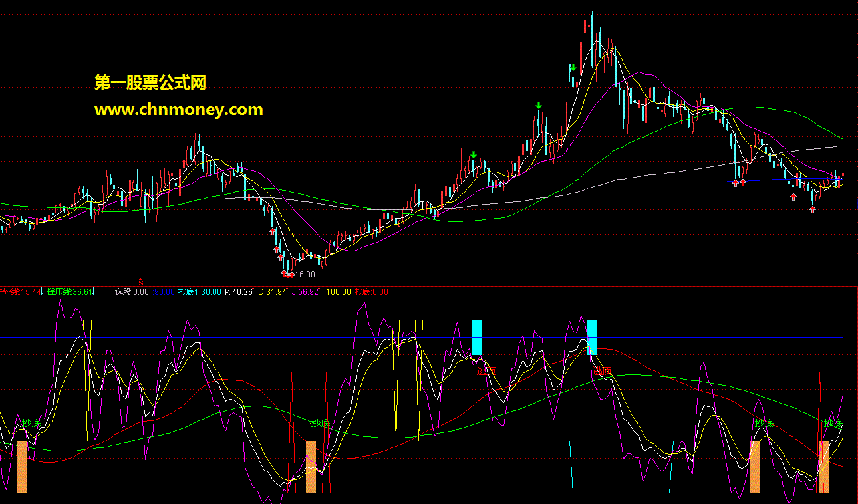Click the first 逃顶 label in the subchart
The width and height of the screenshot is (858, 504).
click(x=486, y=370)
